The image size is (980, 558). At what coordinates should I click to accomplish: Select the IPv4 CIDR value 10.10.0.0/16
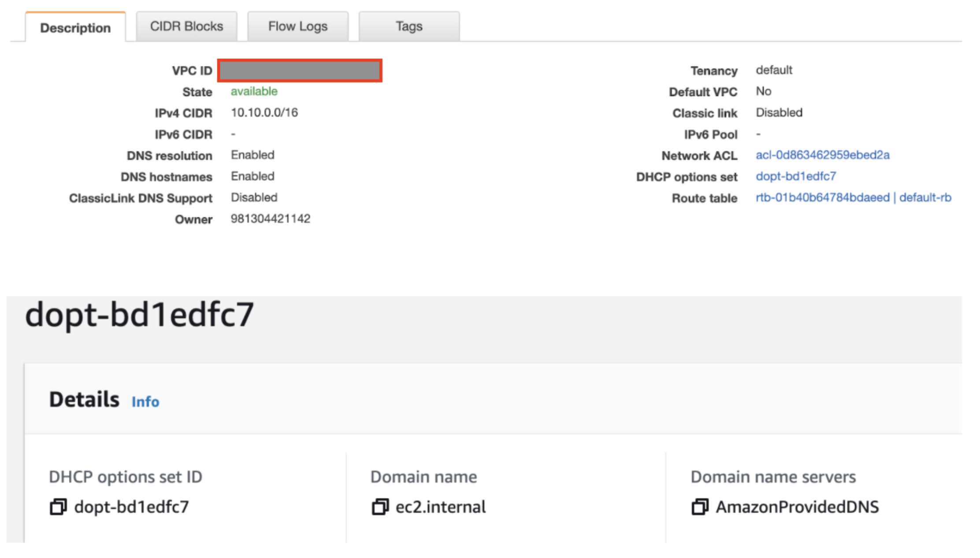[264, 112]
